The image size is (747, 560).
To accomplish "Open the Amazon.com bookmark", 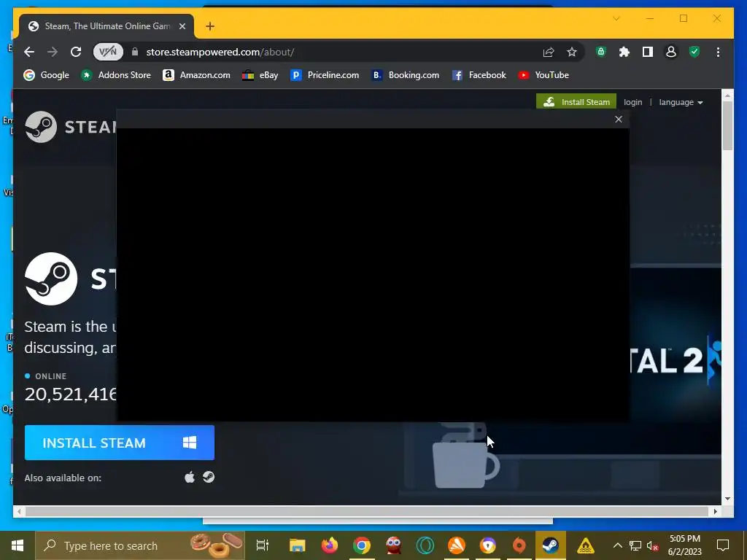I will pos(196,75).
